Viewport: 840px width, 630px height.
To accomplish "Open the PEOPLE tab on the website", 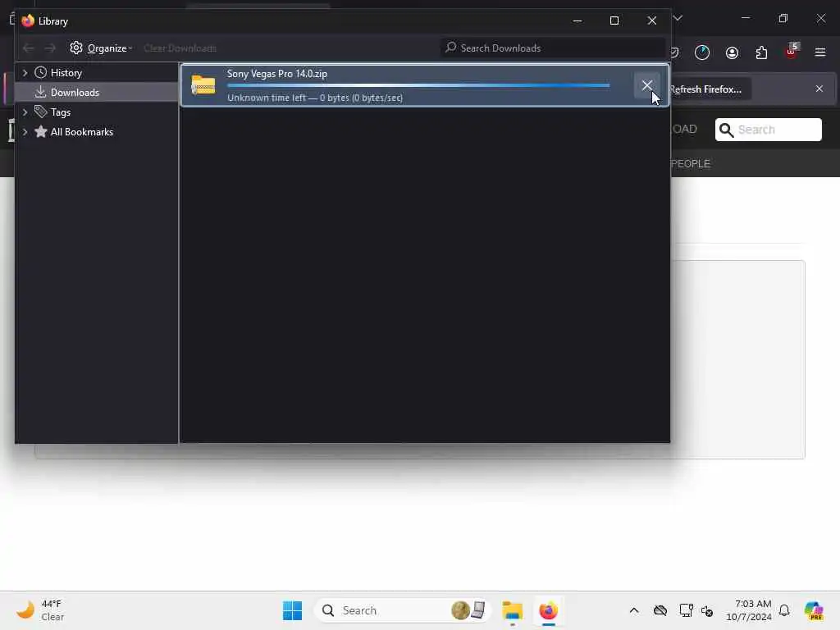I will pos(690,164).
